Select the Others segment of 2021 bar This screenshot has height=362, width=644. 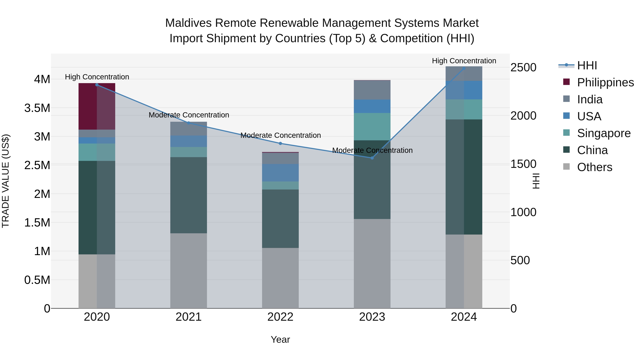click(189, 271)
